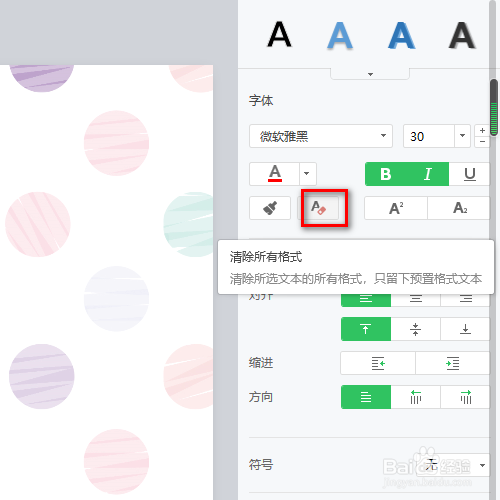Viewport: 500px width, 500px height.
Task: Toggle italic formatting
Action: click(x=428, y=174)
